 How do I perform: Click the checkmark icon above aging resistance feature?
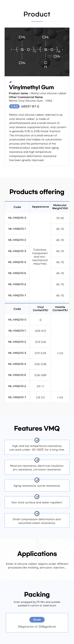tap(37, 480)
